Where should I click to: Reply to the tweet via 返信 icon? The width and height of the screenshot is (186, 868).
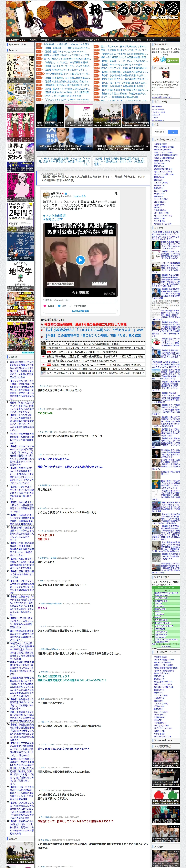[x=62, y=306]
